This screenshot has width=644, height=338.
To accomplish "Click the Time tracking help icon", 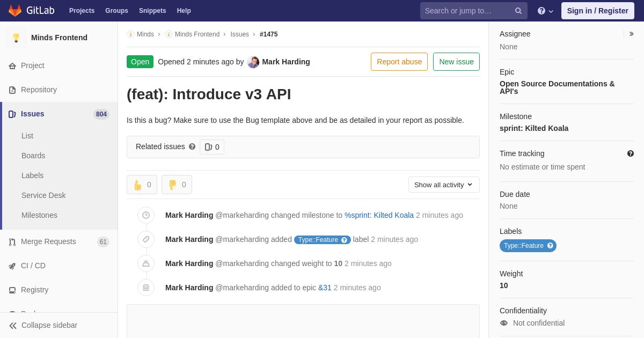I will [631, 153].
